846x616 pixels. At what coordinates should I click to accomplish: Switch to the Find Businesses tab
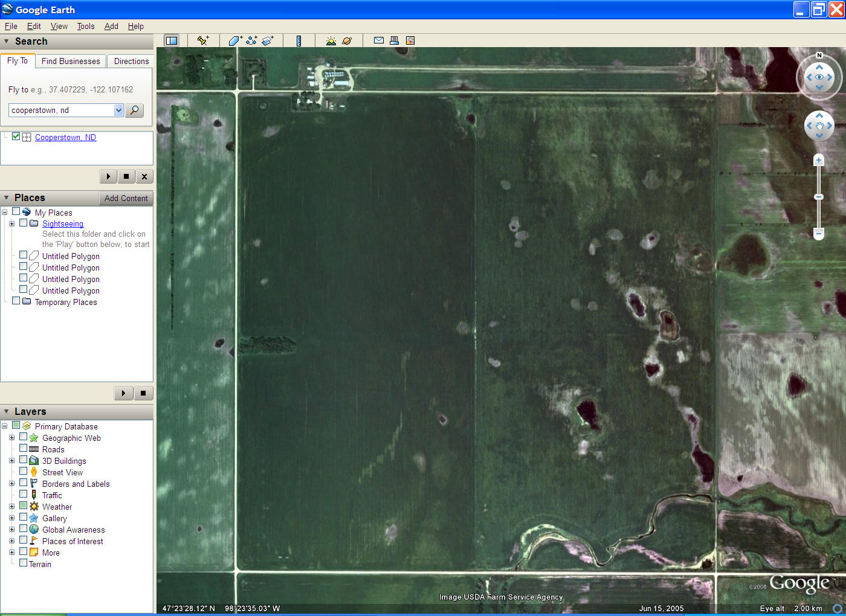coord(71,61)
